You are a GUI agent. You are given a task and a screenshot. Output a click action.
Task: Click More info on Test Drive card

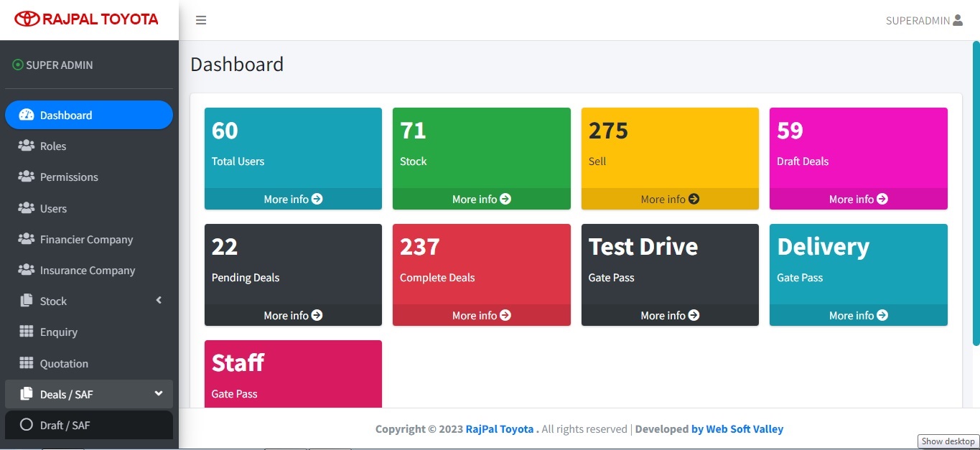tap(670, 315)
